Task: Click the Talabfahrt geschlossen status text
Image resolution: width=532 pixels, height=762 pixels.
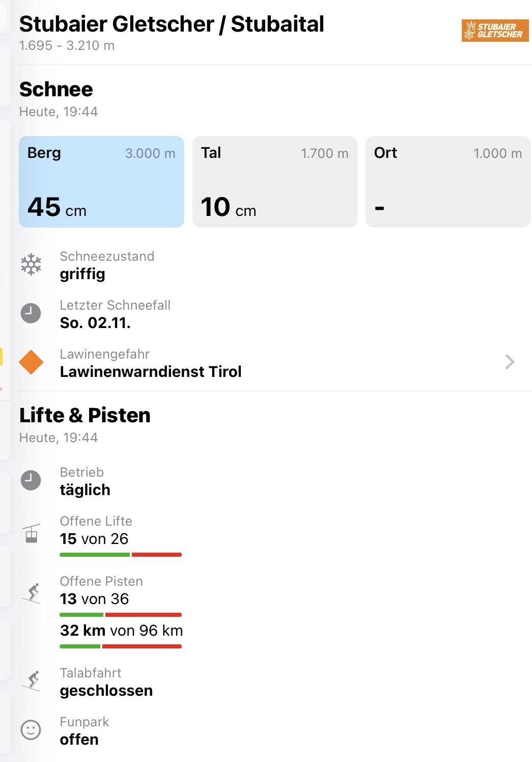Action: coord(106,691)
